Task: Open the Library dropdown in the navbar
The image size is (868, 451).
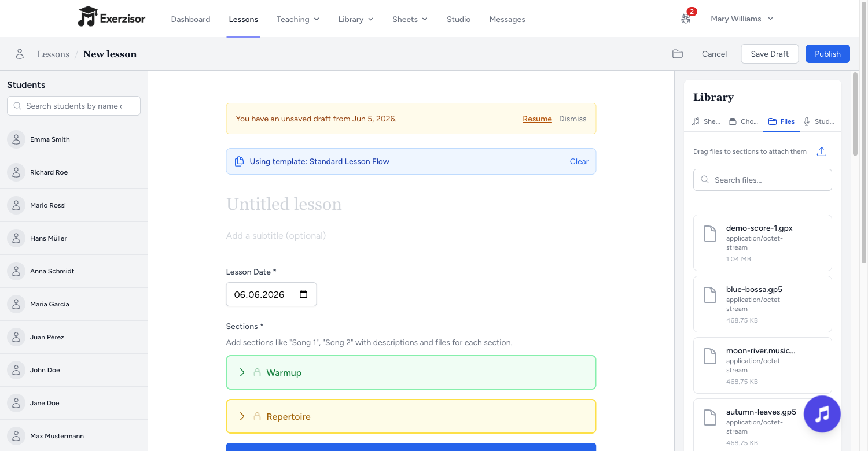Action: [x=356, y=19]
